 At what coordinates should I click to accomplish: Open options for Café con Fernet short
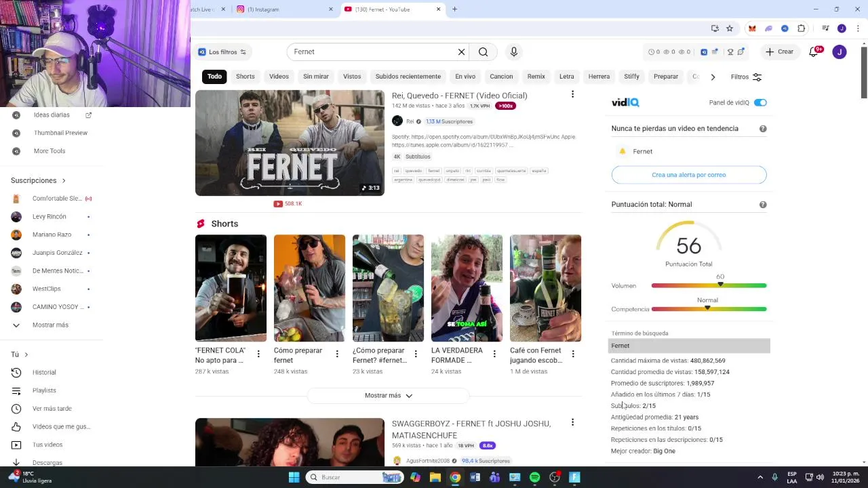[x=573, y=353]
